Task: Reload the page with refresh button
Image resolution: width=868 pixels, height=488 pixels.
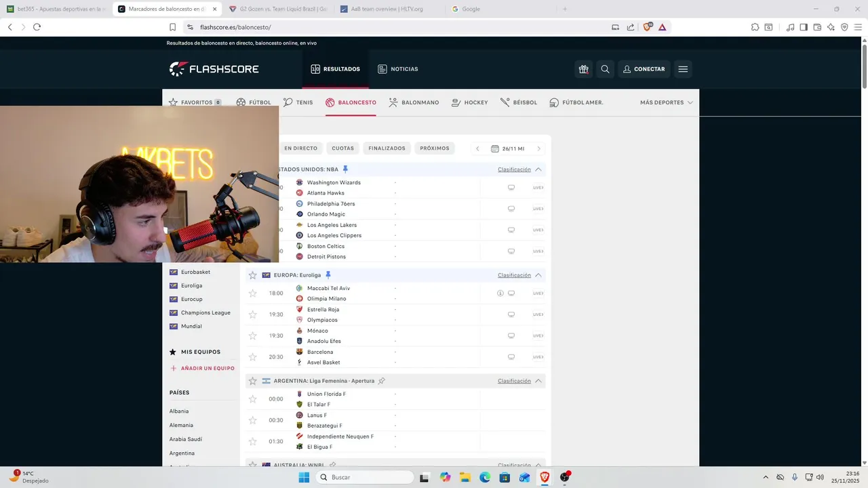Action: (37, 27)
